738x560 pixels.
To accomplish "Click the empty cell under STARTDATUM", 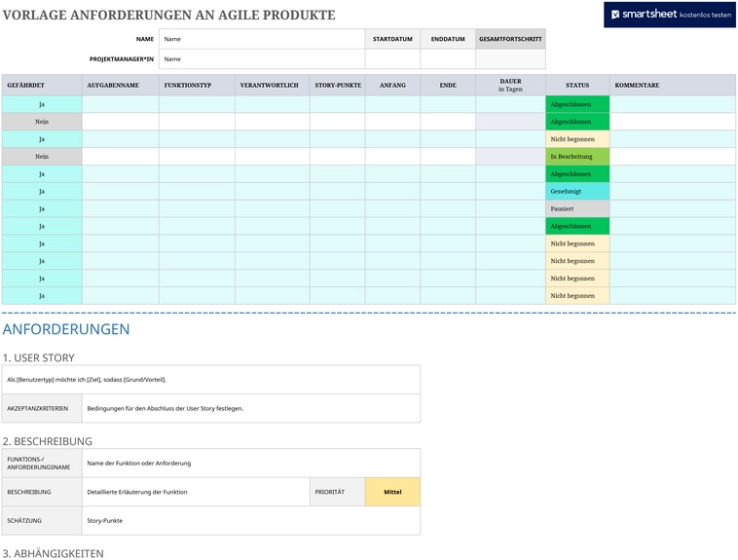I will [392, 59].
